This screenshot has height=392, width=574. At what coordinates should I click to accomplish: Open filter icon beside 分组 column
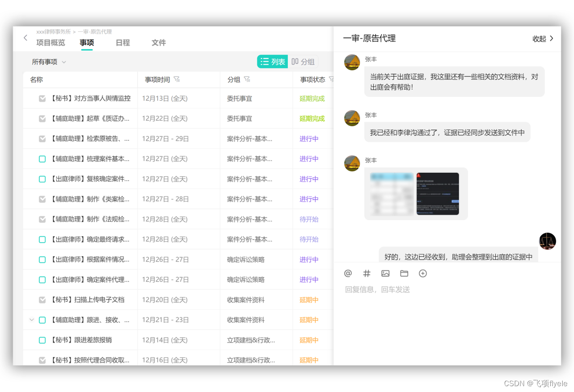point(247,79)
